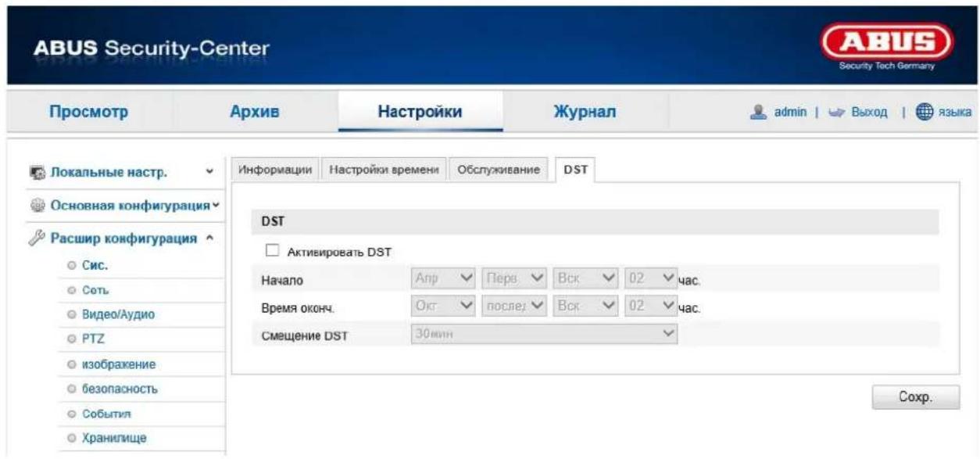Screen dimensions: 980x459
Task: Select Сис. in the sidebar
Action: pos(95,264)
